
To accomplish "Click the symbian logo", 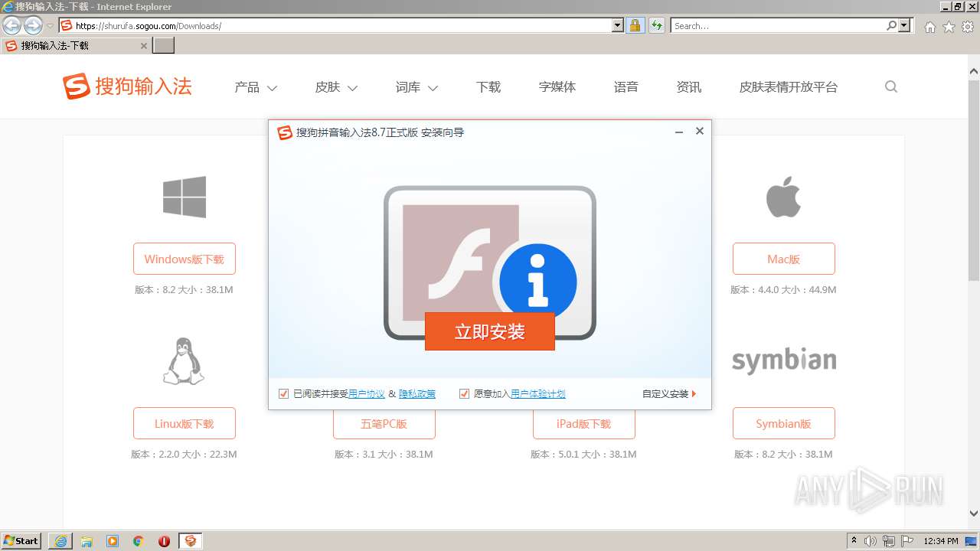I will pos(784,360).
